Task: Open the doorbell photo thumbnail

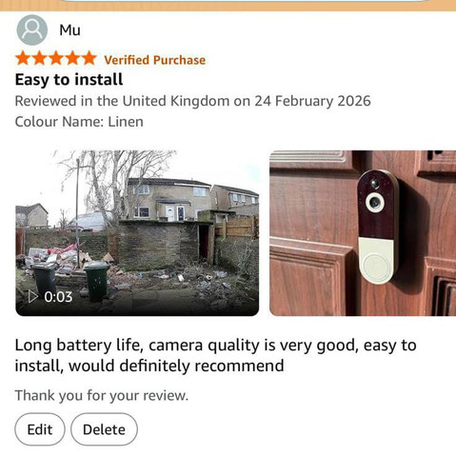Action: [x=363, y=232]
